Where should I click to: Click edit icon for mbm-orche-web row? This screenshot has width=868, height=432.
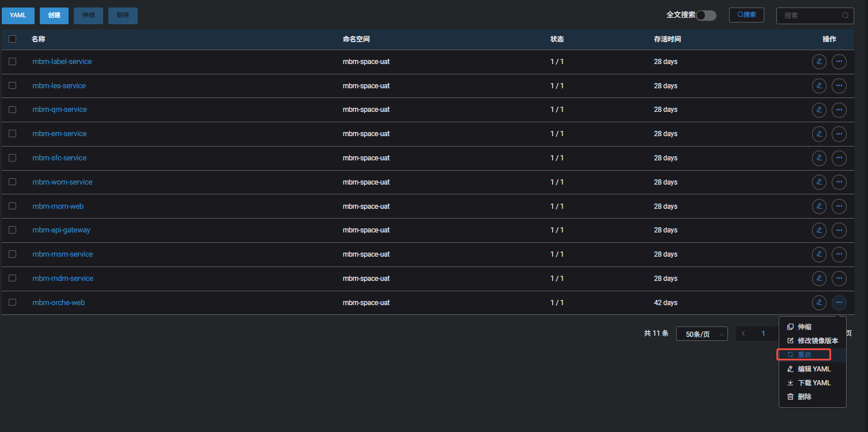click(x=819, y=303)
